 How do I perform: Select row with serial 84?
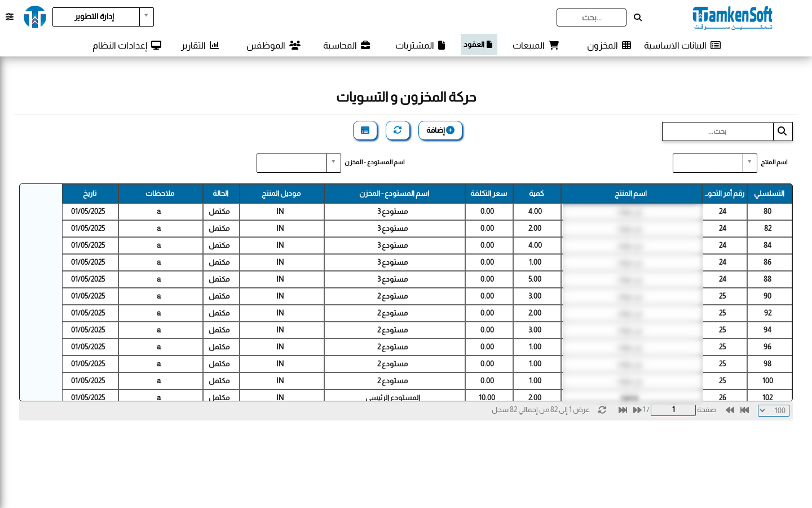(427, 246)
